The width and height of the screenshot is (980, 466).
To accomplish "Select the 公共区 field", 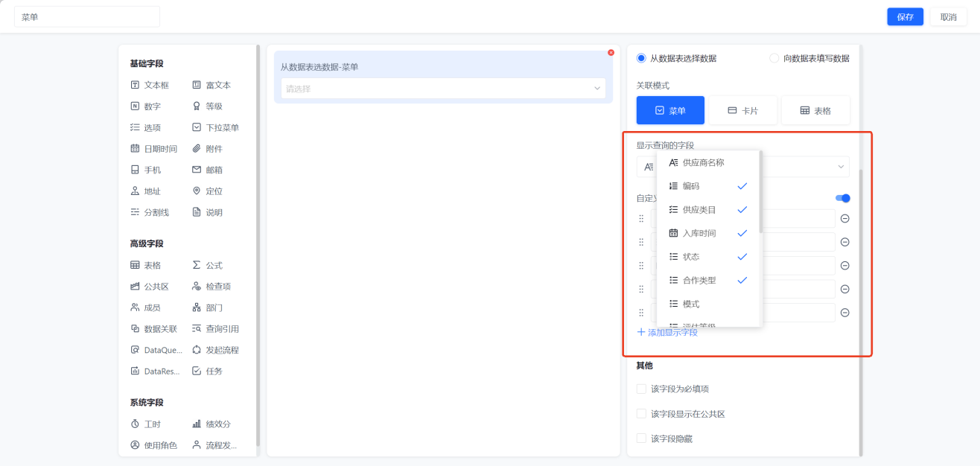I will pyautogui.click(x=150, y=287).
